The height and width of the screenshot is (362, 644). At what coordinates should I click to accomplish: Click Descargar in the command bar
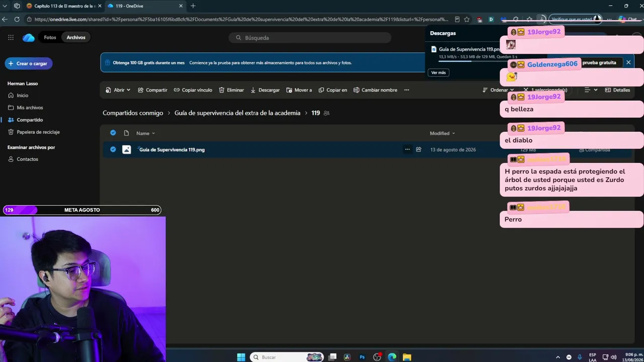pyautogui.click(x=265, y=90)
